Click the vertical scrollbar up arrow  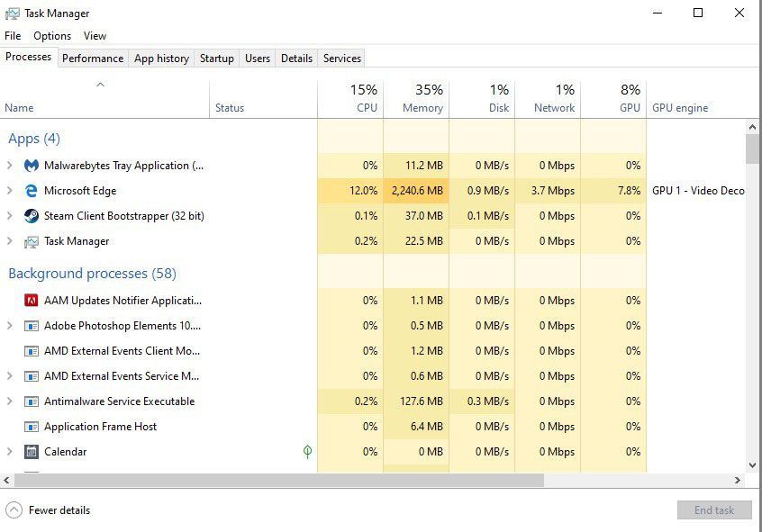752,127
